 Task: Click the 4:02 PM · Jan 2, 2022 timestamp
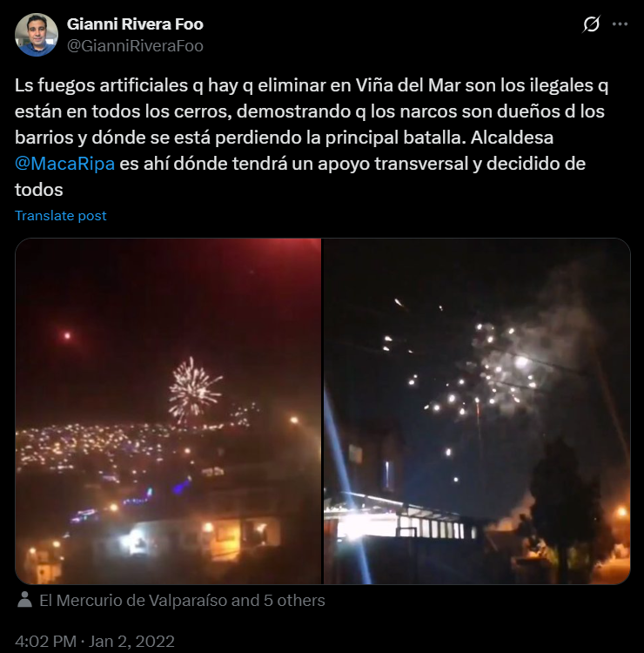coord(95,642)
